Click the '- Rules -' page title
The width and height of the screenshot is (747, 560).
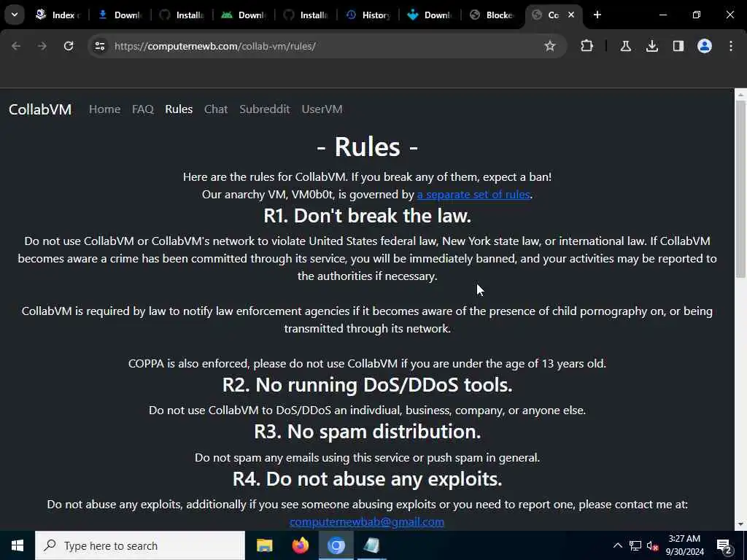(x=368, y=147)
